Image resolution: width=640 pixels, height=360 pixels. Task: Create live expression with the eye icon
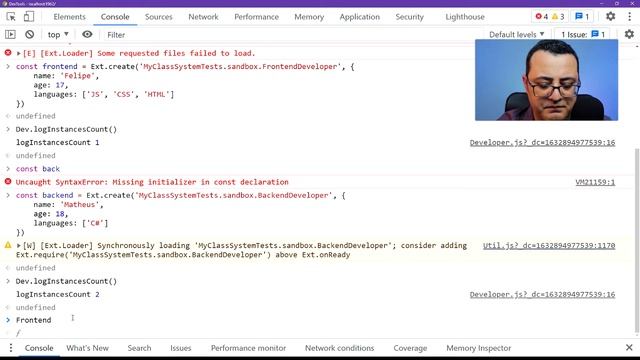click(87, 35)
